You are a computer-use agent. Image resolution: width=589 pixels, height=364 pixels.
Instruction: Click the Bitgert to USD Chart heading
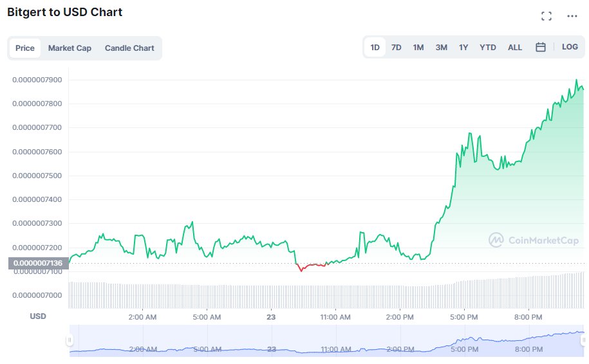point(64,12)
